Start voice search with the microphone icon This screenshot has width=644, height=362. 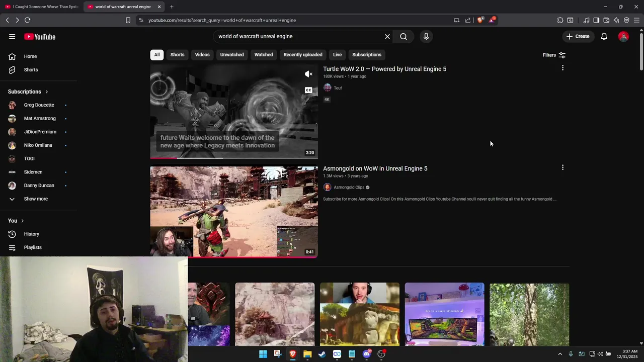pyautogui.click(x=426, y=37)
